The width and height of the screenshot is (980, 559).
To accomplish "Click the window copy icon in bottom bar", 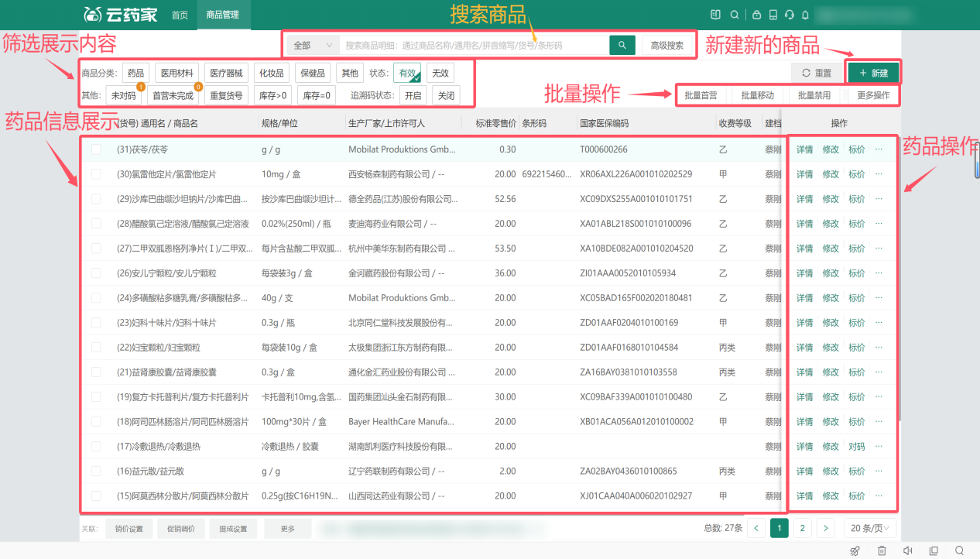I will pos(934,550).
